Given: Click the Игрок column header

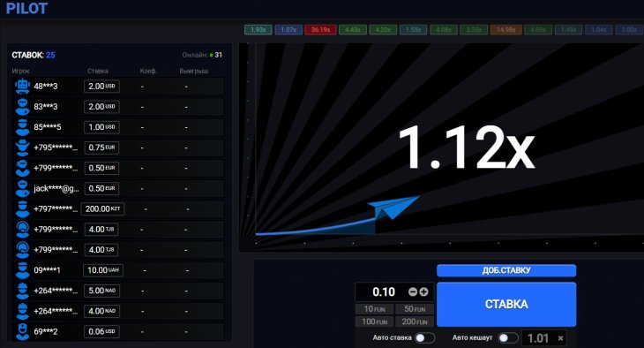Looking at the screenshot, I should click(20, 71).
